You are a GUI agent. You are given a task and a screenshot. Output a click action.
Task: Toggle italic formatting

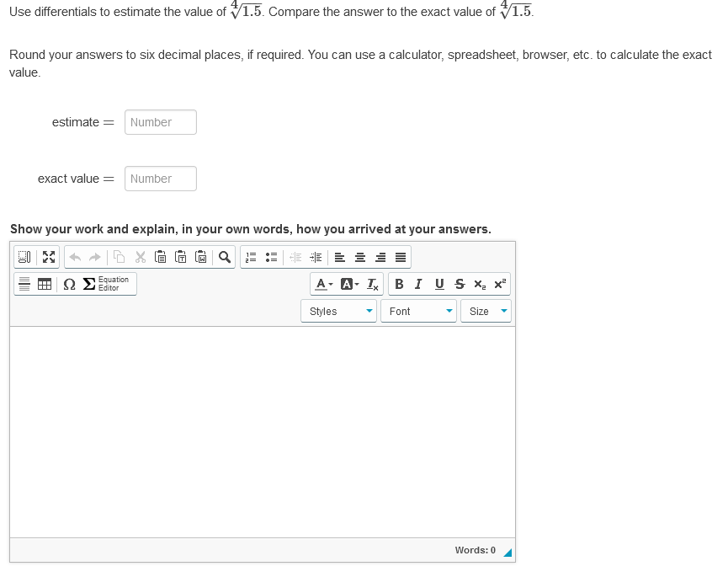click(x=418, y=284)
